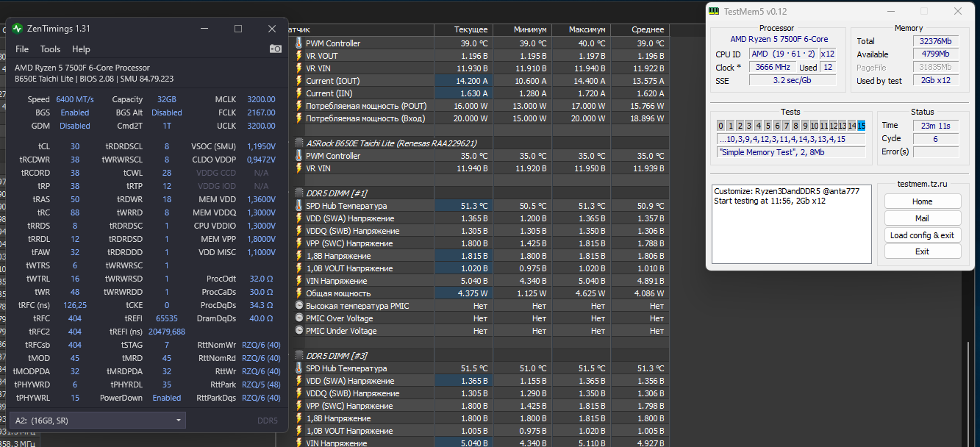Click chip icon of DDR5 DIMM [#3] group

(299, 356)
